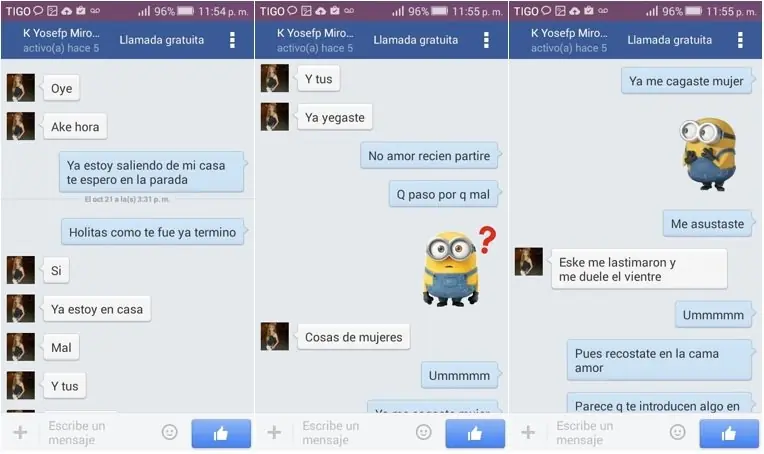Image resolution: width=764 pixels, height=454 pixels.
Task: Select the 'Holitas como te fue ya termino' bubble
Action: point(153,232)
